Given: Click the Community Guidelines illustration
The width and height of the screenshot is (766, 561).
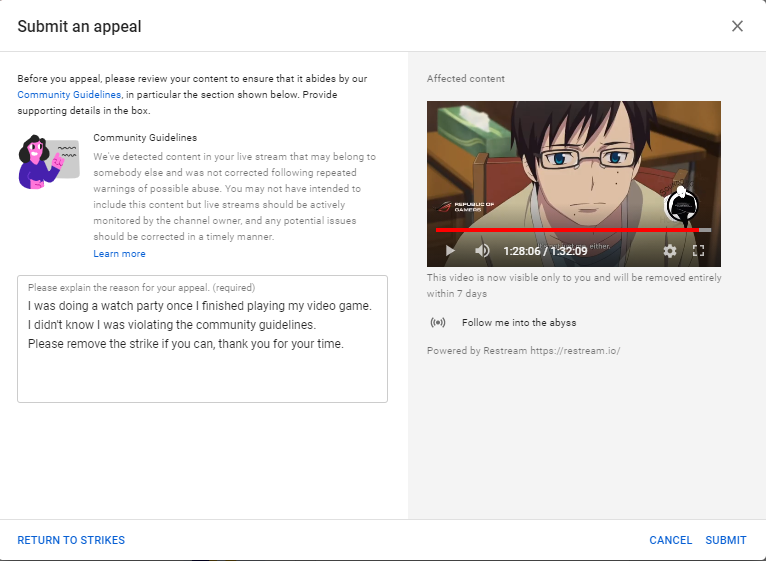Looking at the screenshot, I should (49, 162).
